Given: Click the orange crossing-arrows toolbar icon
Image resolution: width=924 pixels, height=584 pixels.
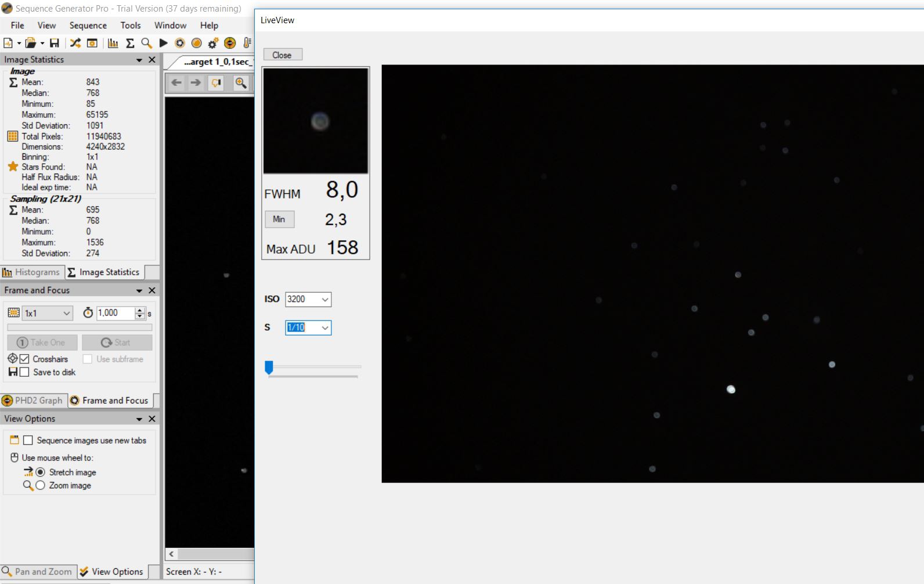Looking at the screenshot, I should [75, 43].
